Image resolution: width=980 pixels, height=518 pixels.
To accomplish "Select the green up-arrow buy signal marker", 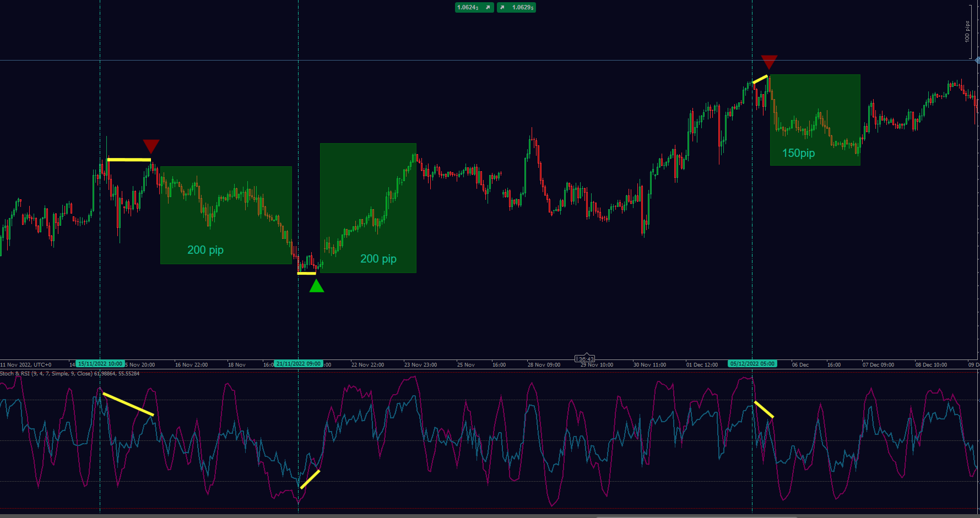I will pyautogui.click(x=317, y=287).
